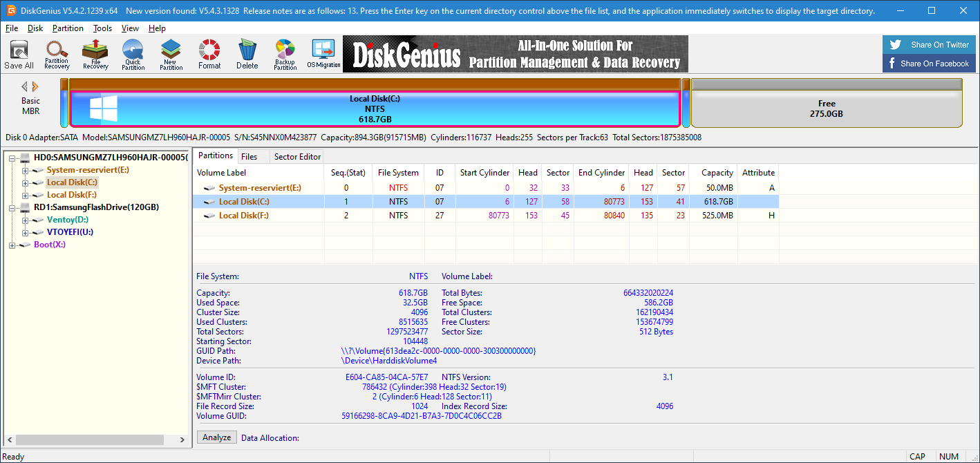Screen dimensions: 980x463
Task: Open the Partition menu
Action: [x=68, y=28]
